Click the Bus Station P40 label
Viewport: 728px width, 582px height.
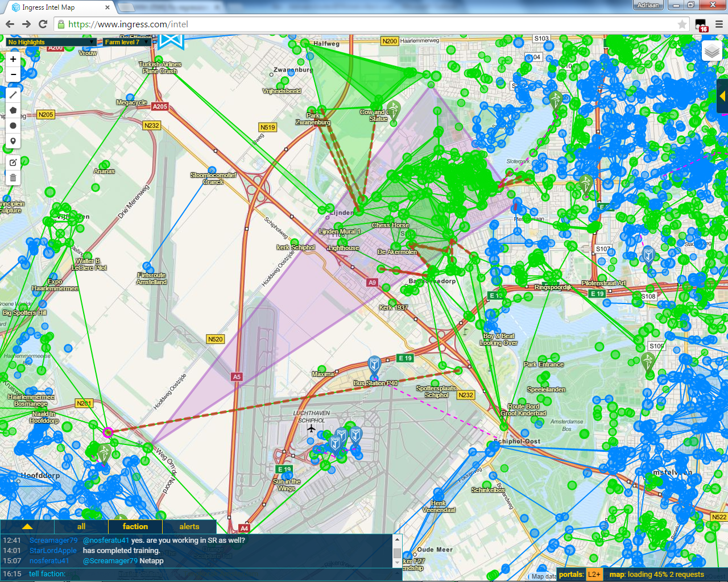click(375, 383)
